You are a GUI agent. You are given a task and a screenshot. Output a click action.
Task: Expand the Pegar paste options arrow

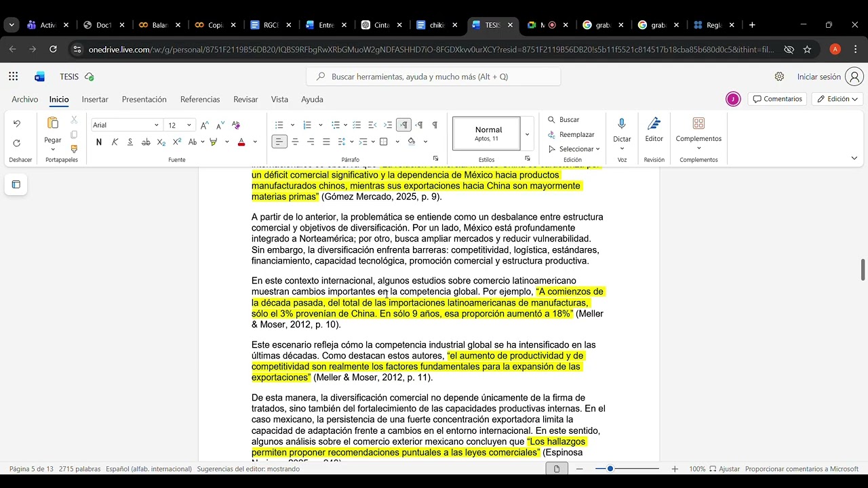point(53,148)
